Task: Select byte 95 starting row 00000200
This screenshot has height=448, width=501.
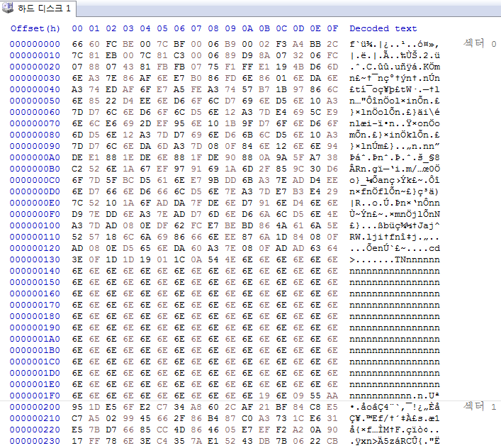Action: tap(77, 407)
